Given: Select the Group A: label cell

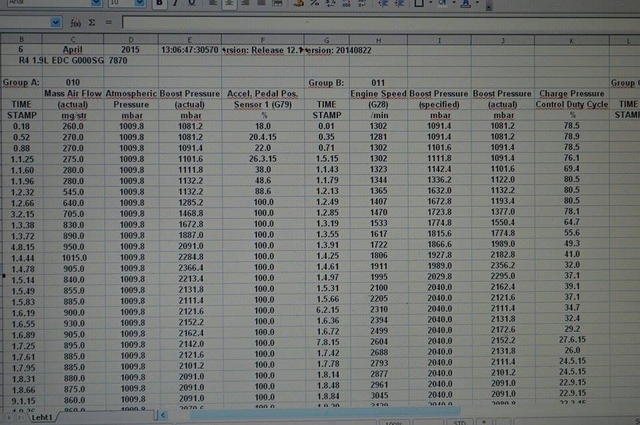Looking at the screenshot, I should coord(21,82).
